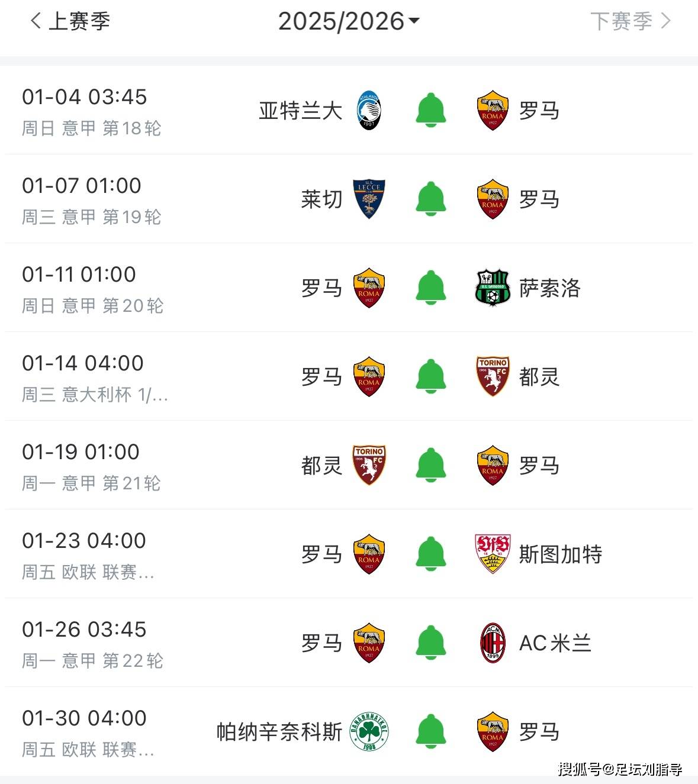Click the Lecce club crest
Screen dimensions: 698x784
tap(369, 199)
